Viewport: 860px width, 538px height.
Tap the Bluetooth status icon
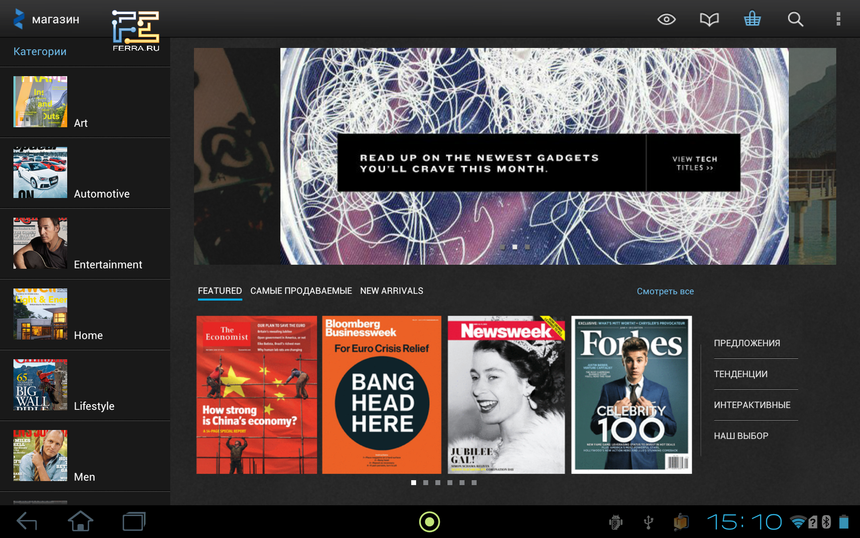pyautogui.click(x=827, y=522)
